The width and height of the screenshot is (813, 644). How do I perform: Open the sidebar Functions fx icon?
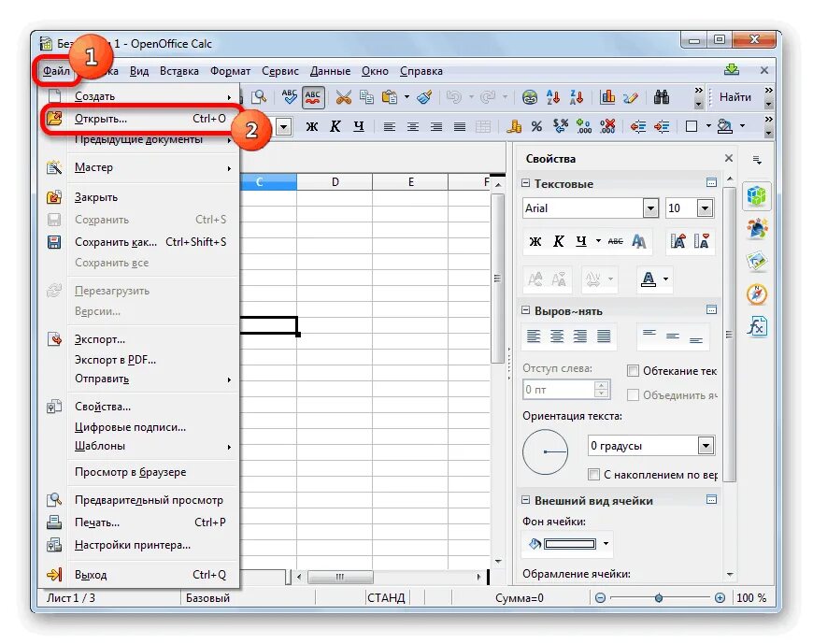click(757, 326)
